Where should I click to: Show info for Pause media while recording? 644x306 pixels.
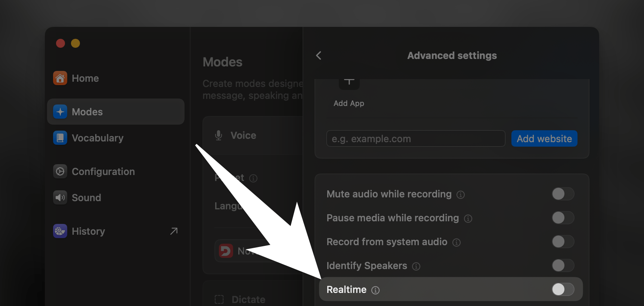(468, 218)
